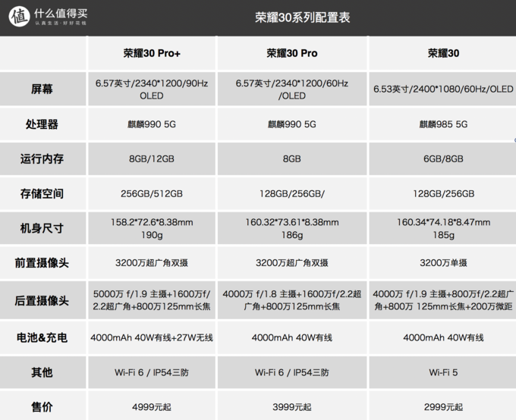Image resolution: width=516 pixels, height=420 pixels.
Task: Click the 4000mAh 40W有线+27W无线 cell
Action: click(152, 337)
